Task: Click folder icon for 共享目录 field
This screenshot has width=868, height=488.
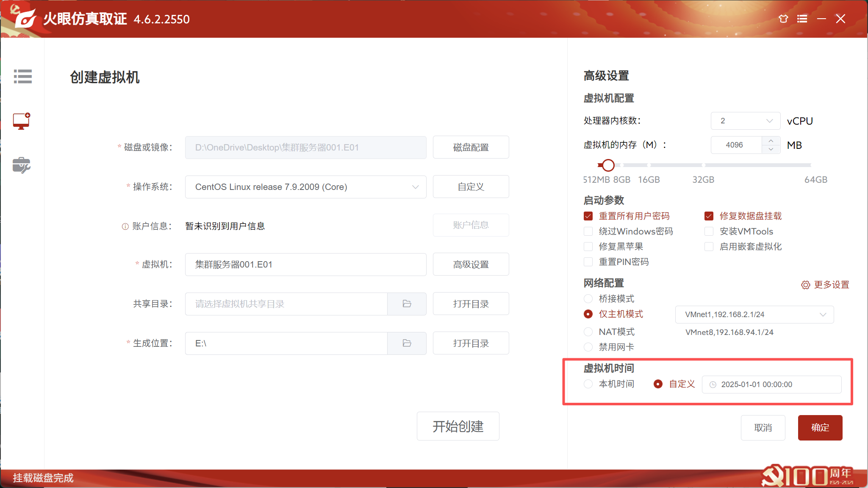Action: coord(407,304)
